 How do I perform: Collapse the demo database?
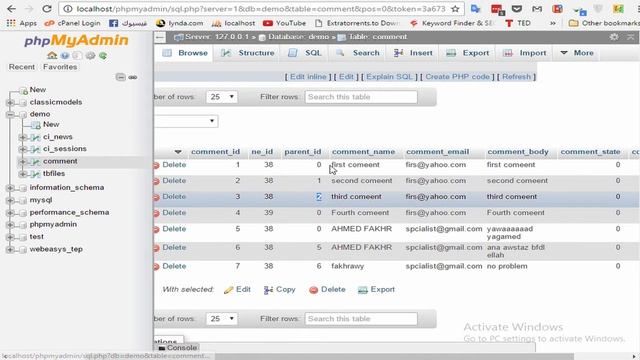click(x=10, y=115)
